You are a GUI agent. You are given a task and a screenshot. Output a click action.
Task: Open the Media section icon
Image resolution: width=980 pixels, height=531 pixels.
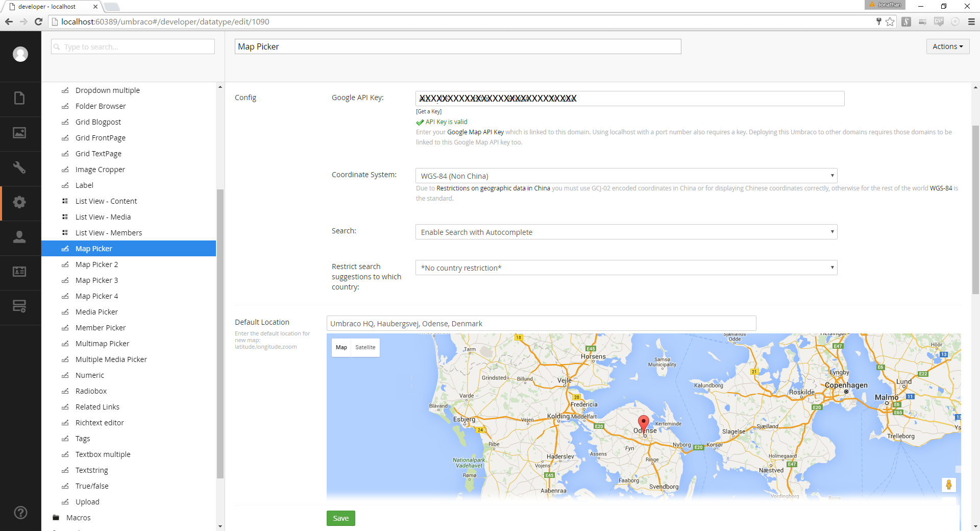[x=19, y=133]
